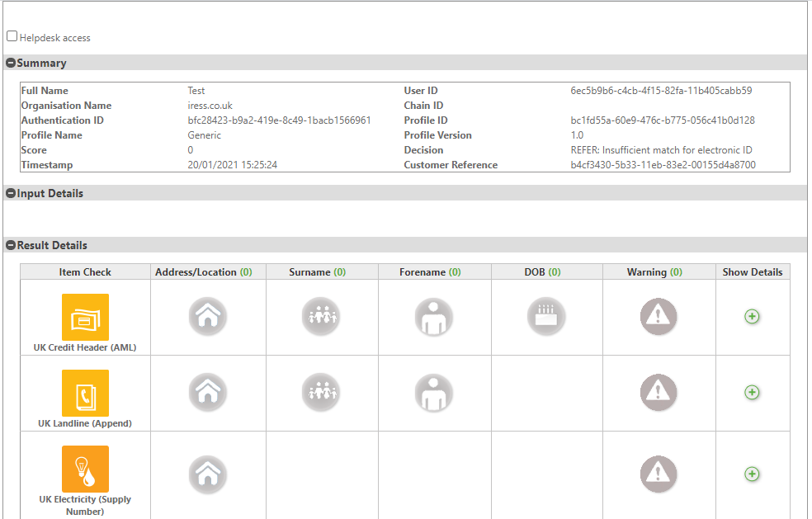Enable the Helpdesk access checkbox

12,35
